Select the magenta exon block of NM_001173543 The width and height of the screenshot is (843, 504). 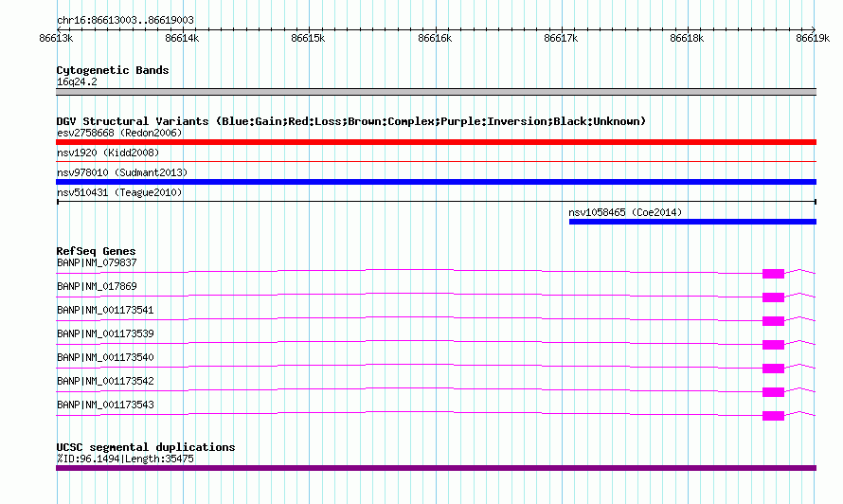coord(773,416)
